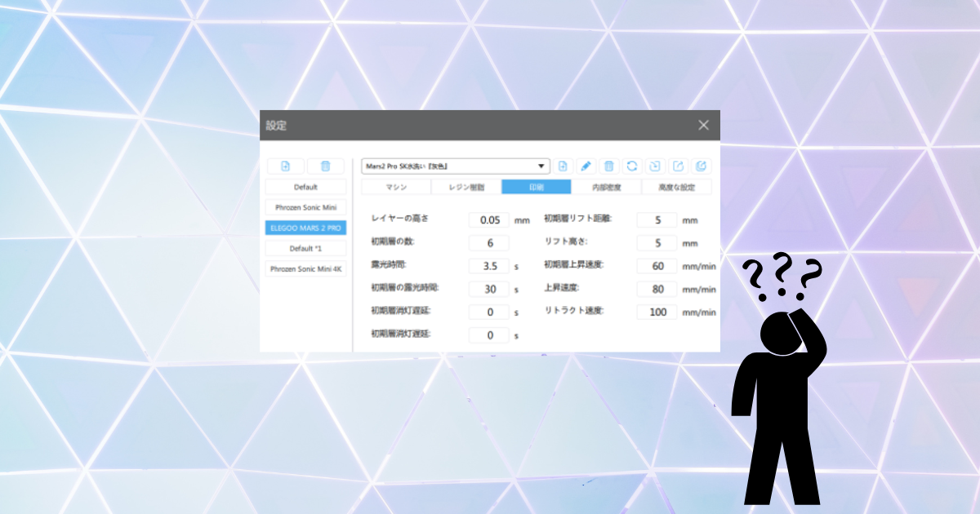Edit the resin profile name with the pencil icon
Screen dimensions: 980x514
(586, 166)
